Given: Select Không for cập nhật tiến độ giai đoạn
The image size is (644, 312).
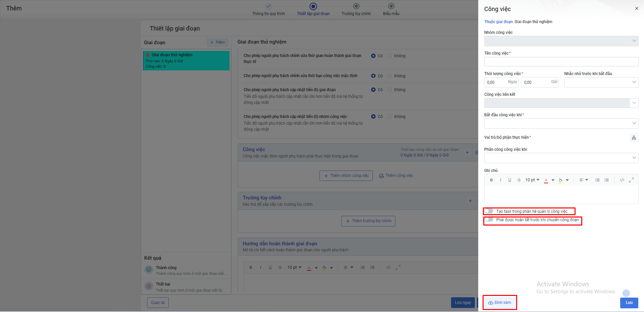Looking at the screenshot, I should [390, 90].
